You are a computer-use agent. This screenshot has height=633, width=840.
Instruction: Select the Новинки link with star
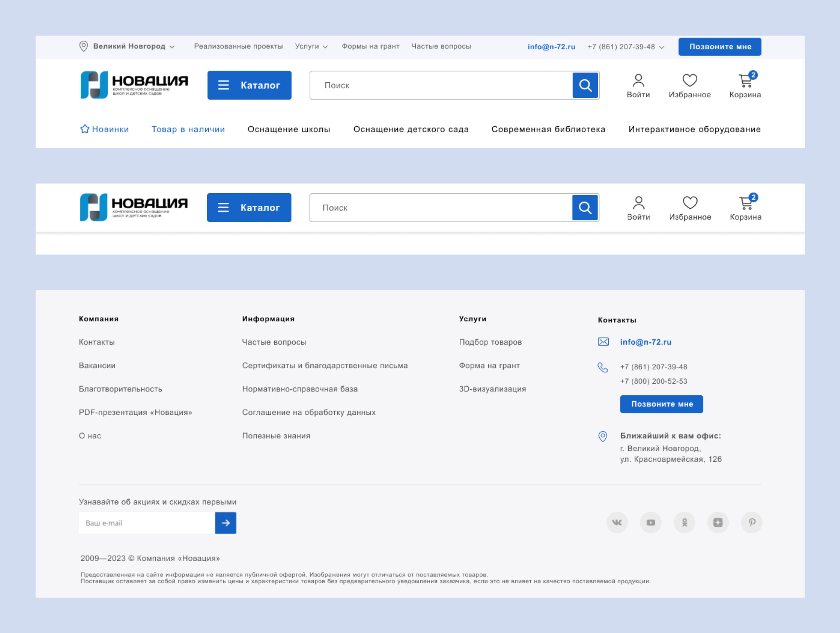[104, 129]
